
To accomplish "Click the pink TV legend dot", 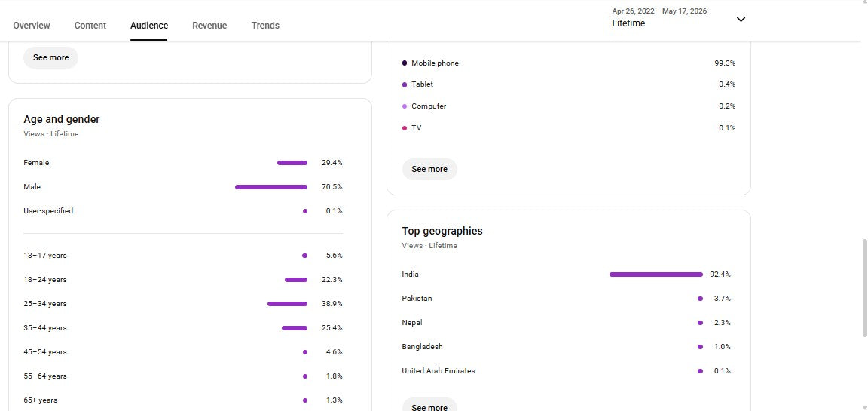I will [x=405, y=128].
